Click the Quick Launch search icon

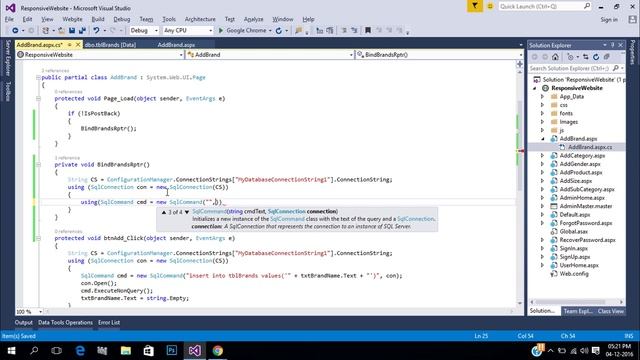click(x=587, y=6)
